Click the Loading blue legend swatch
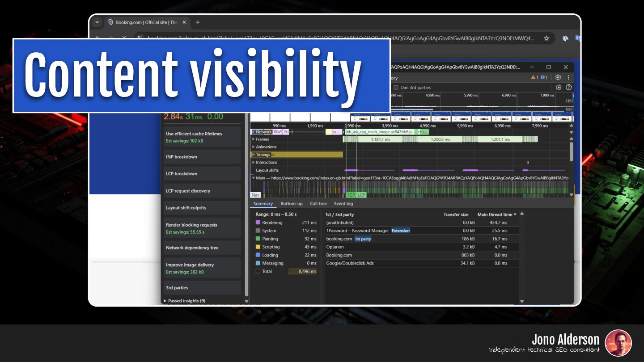 point(258,255)
